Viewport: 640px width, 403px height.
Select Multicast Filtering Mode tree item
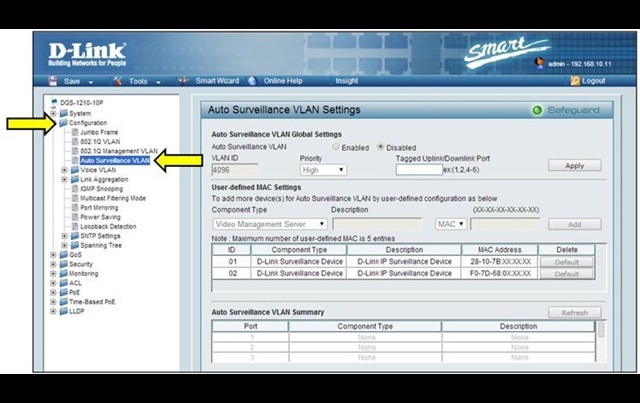[113, 198]
